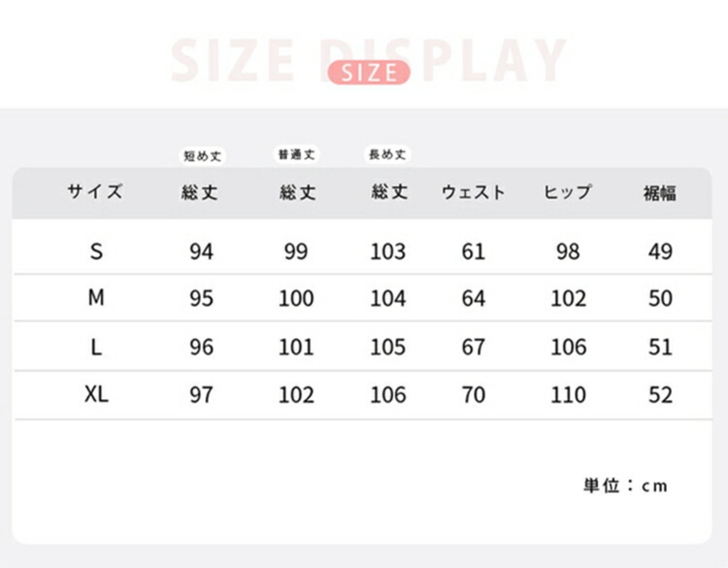Select the ウェスト column header
Screen dimensions: 728x568
[x=473, y=192]
